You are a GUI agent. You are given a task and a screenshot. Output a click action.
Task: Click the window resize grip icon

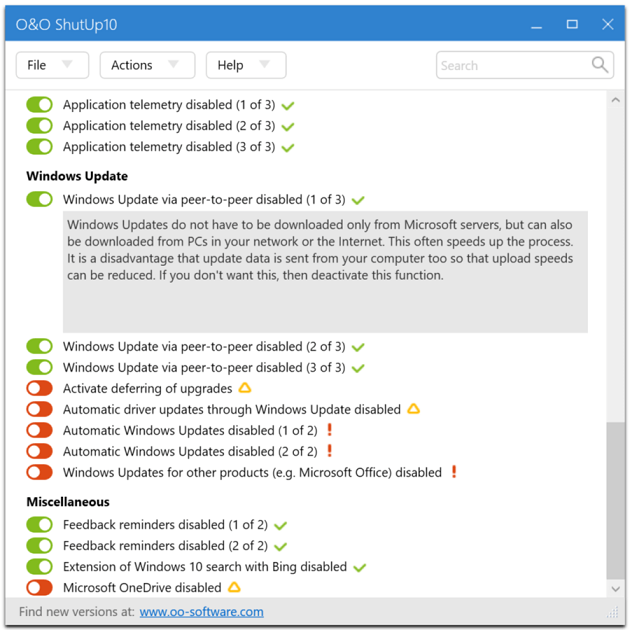point(613,612)
